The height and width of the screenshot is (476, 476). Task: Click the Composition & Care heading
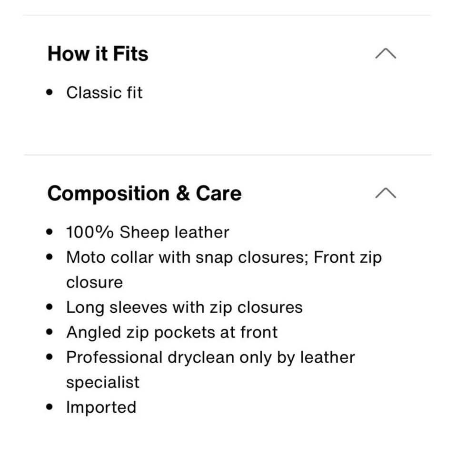[x=145, y=193]
